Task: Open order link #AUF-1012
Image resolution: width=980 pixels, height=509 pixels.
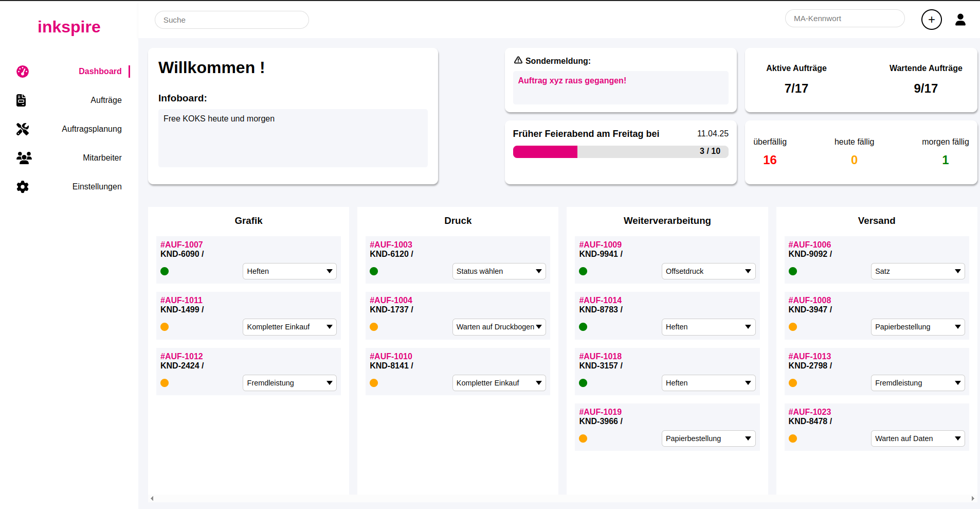Action: coord(182,356)
